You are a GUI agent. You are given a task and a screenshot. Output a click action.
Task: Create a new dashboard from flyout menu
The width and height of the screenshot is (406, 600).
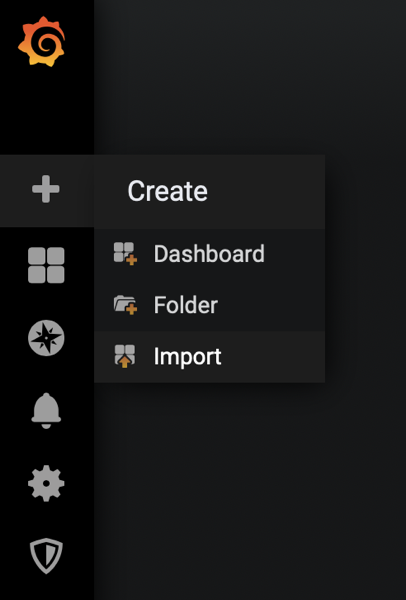point(209,254)
